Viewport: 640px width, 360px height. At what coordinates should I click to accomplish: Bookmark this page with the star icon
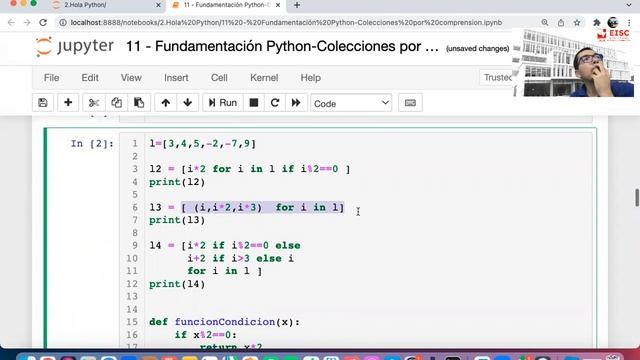577,22
